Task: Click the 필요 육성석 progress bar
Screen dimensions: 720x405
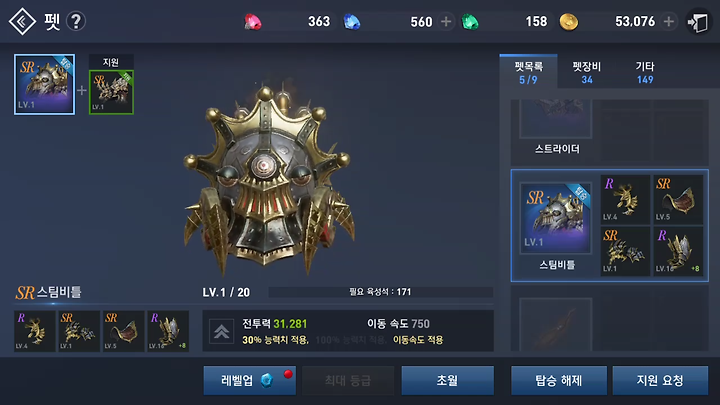Action: (381, 292)
